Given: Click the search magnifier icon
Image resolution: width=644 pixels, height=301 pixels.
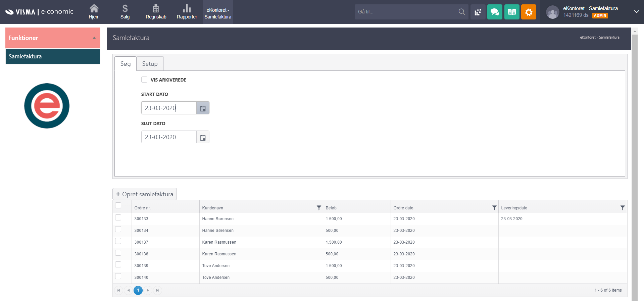Looking at the screenshot, I should tap(462, 12).
